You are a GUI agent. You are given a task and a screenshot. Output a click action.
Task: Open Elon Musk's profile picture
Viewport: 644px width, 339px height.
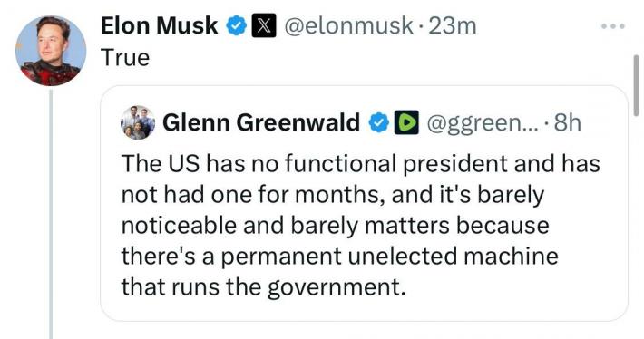(x=51, y=51)
